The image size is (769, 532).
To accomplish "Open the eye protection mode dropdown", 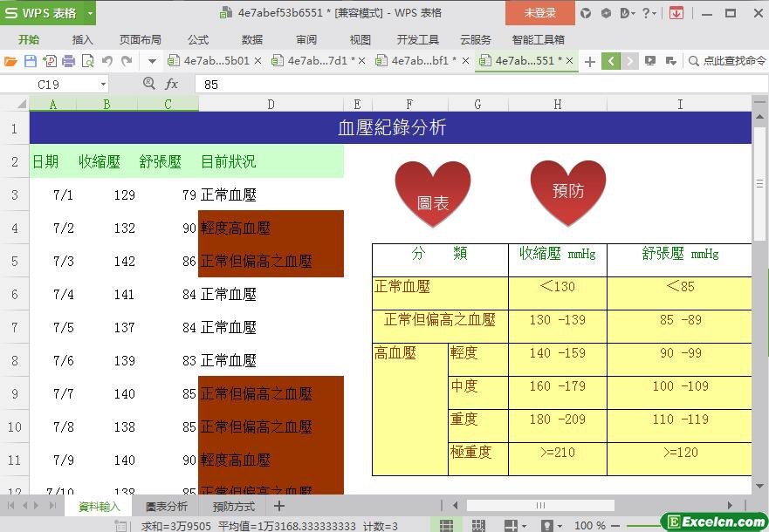I will (560, 526).
